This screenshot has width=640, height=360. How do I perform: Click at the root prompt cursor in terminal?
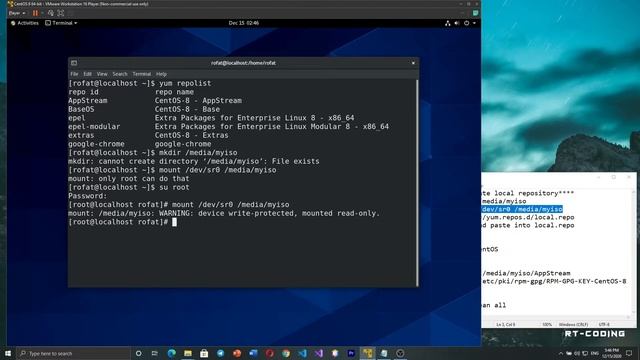[174, 222]
